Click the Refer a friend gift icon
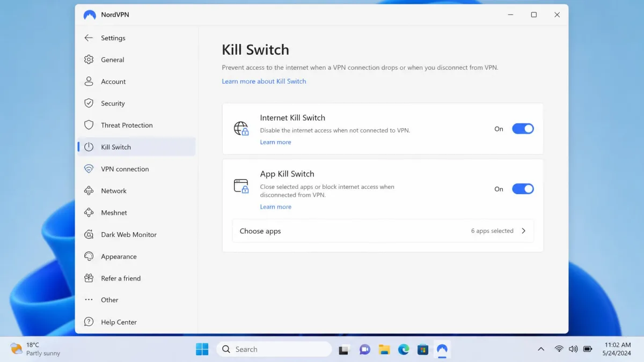The width and height of the screenshot is (644, 362). coord(89,278)
